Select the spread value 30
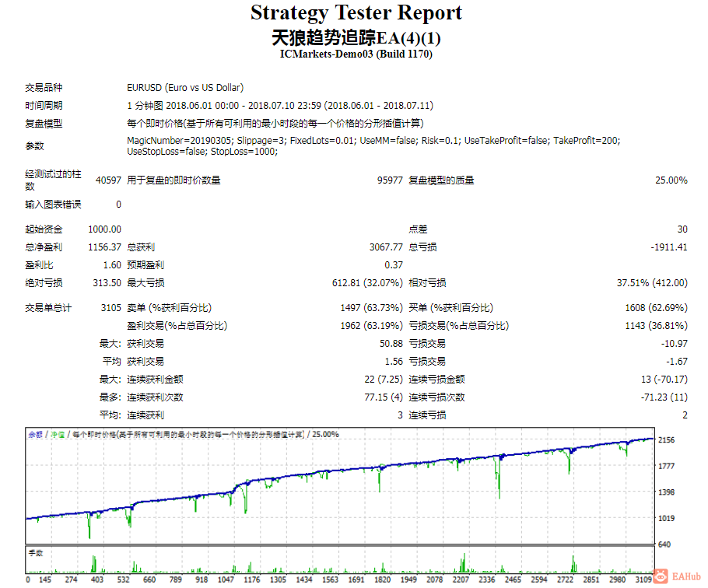708x588 pixels. (x=682, y=229)
